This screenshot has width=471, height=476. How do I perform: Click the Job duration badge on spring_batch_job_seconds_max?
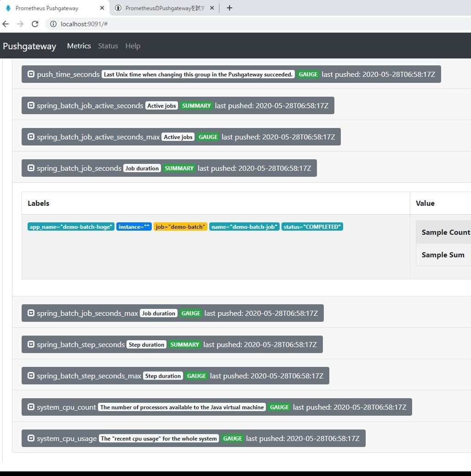point(159,313)
